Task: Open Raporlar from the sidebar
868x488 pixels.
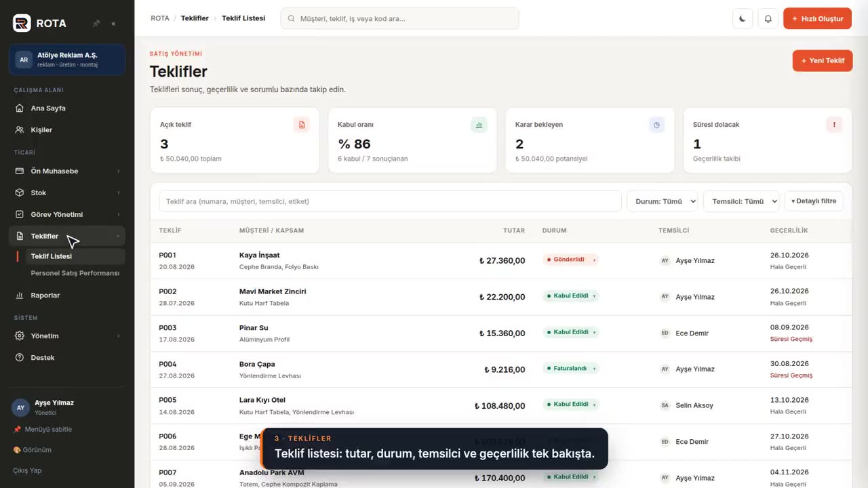Action: pos(67,296)
